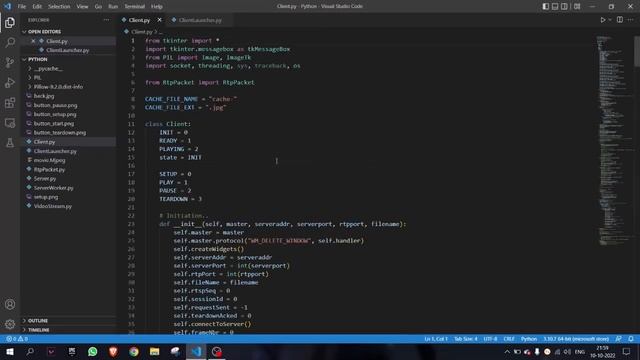Image resolution: width=640 pixels, height=360 pixels.
Task: Run Python file with the play button
Action: 602,20
